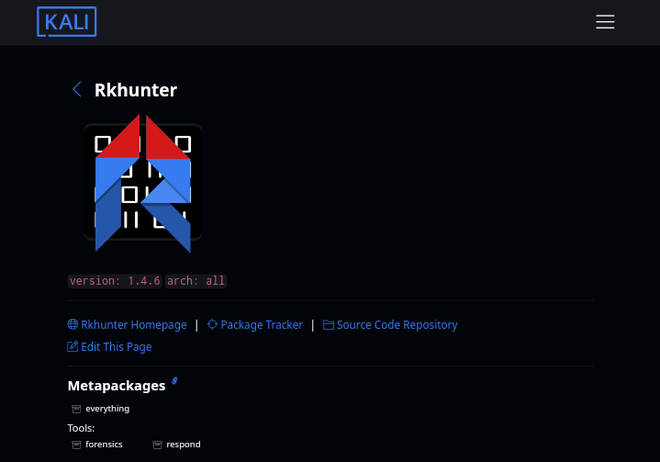Image resolution: width=660 pixels, height=462 pixels.
Task: Click the Rkhunter page title
Action: click(136, 90)
